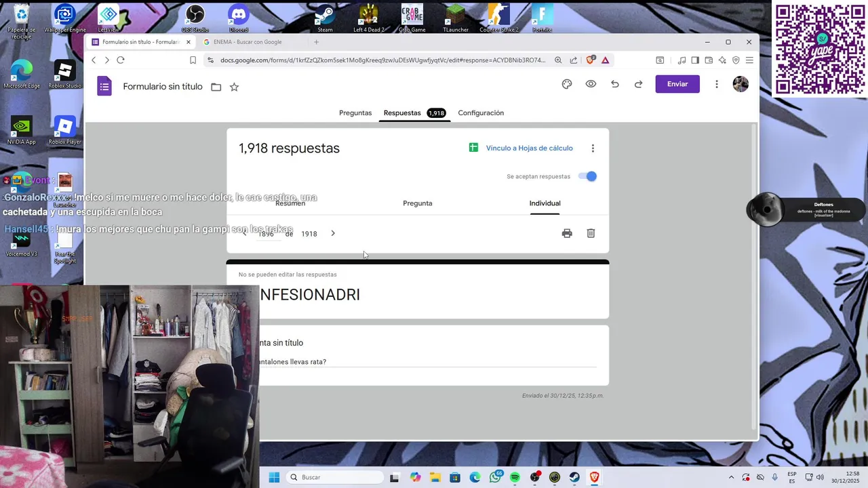Viewport: 868px width, 488px height.
Task: Open the Google Forms home icon
Action: 104,86
